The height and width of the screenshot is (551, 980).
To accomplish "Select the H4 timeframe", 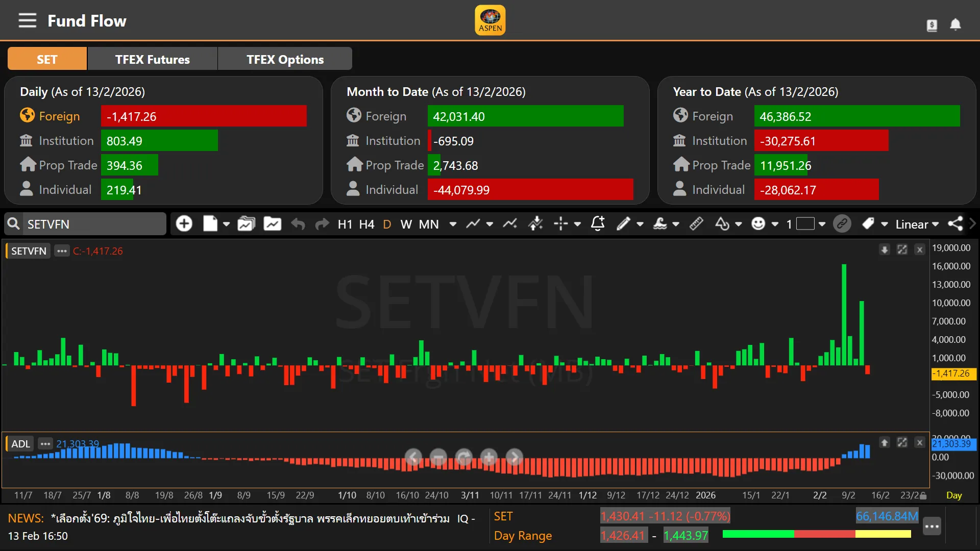I will pyautogui.click(x=366, y=224).
